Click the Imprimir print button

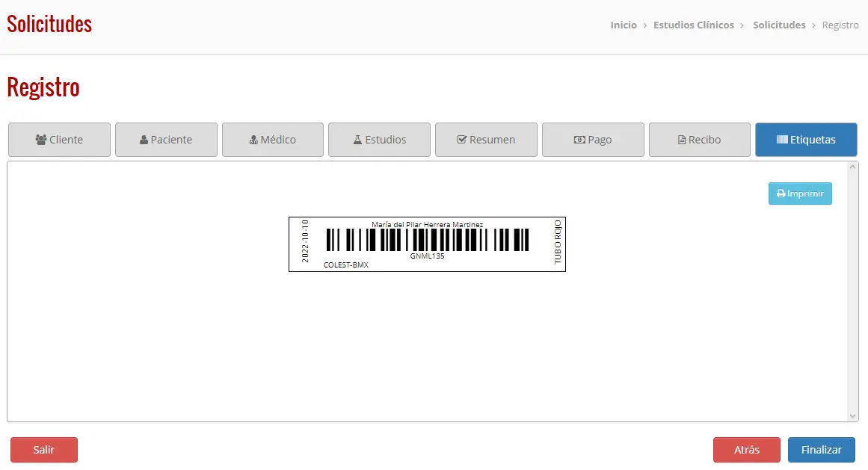point(800,194)
